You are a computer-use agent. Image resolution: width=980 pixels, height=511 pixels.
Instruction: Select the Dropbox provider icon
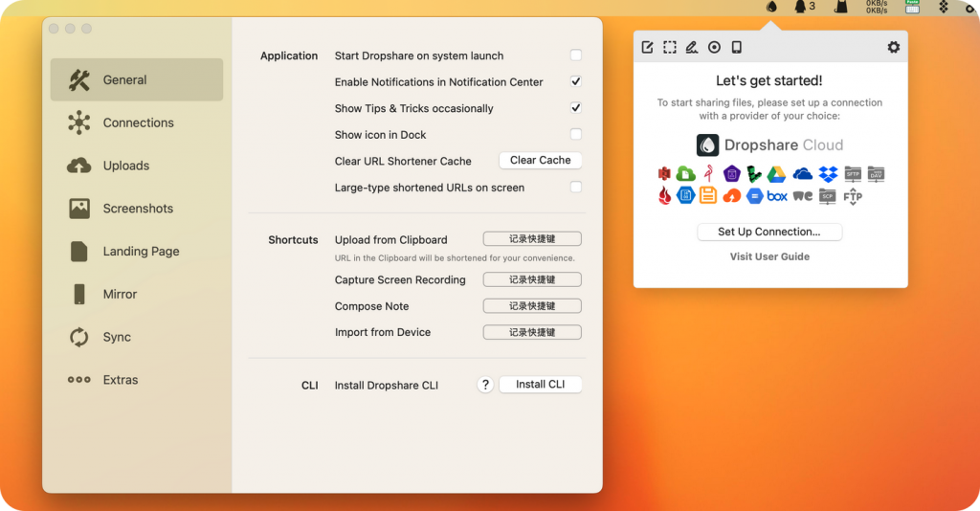828,174
